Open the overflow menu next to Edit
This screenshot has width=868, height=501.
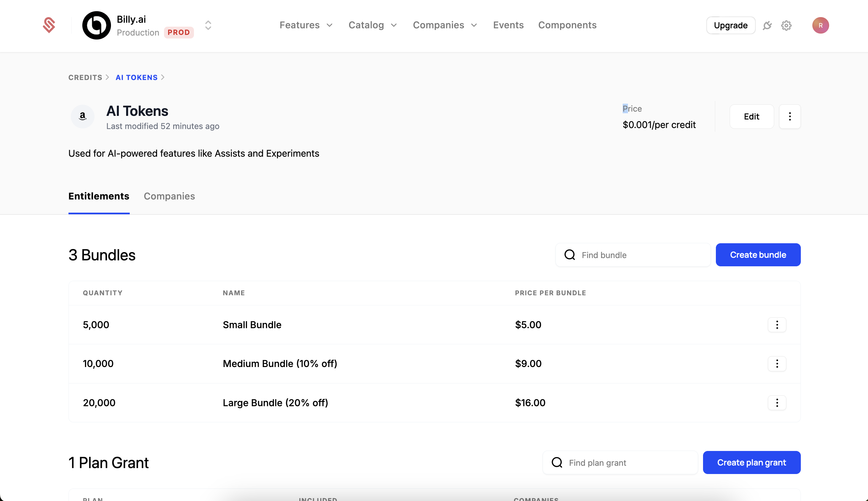coord(790,116)
